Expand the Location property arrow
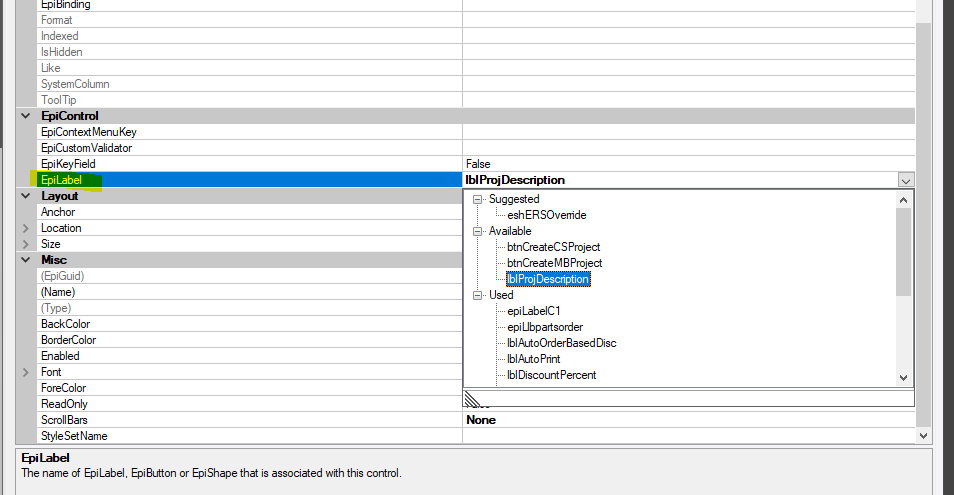This screenshot has width=954, height=495. pyautogui.click(x=26, y=228)
